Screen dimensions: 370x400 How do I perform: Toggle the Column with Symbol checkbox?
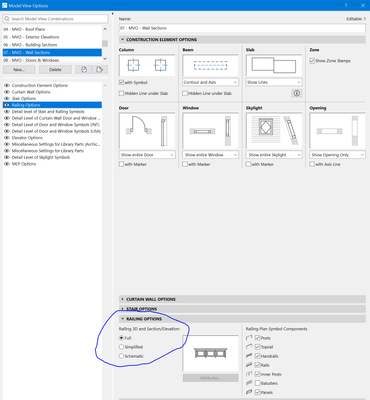(x=122, y=82)
